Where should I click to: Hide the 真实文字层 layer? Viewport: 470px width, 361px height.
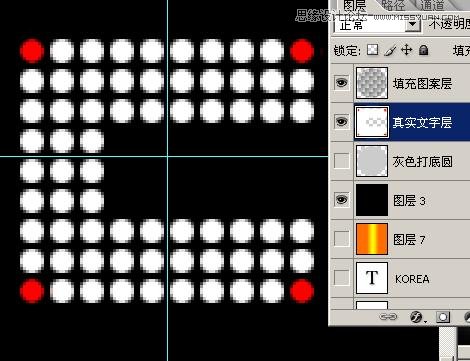coord(342,122)
